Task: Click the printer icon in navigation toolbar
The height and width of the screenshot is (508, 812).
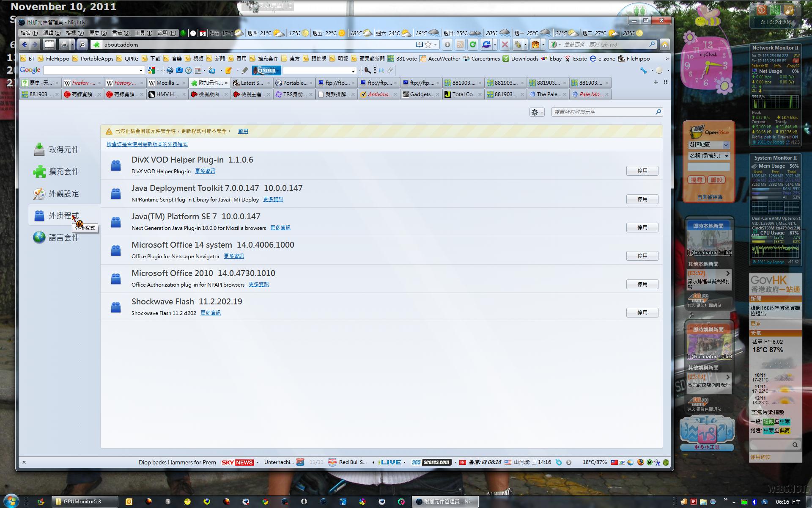Action: (64, 44)
